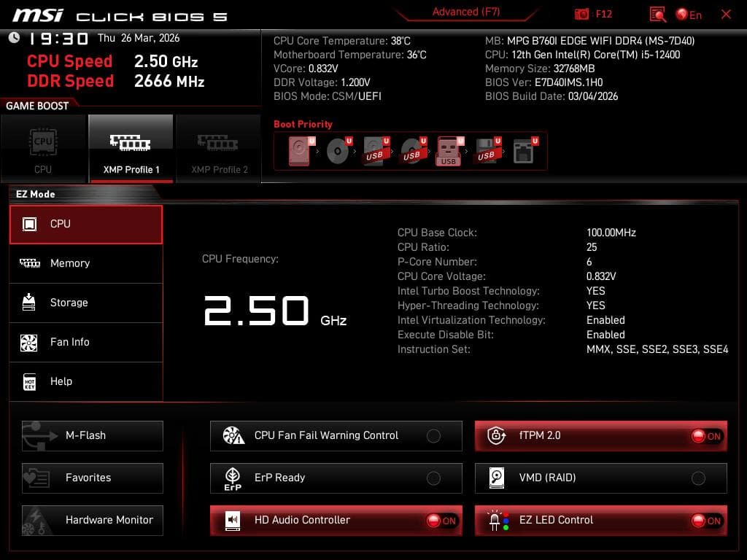Turn off HD Audio Controller
Screen dimensions: 747x560
pos(336,521)
